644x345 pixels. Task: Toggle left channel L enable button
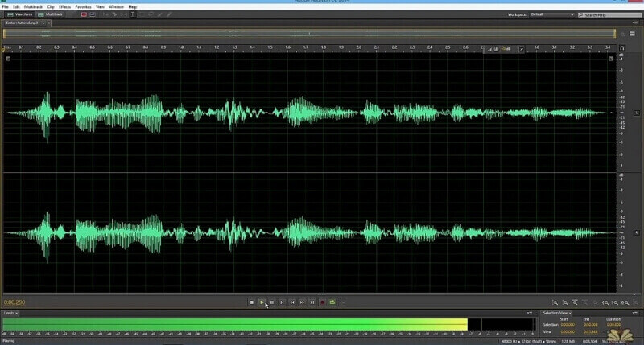click(637, 113)
